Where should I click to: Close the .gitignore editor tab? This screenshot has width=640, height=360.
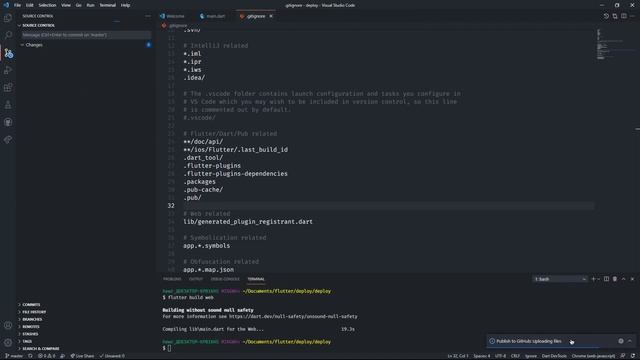click(271, 16)
